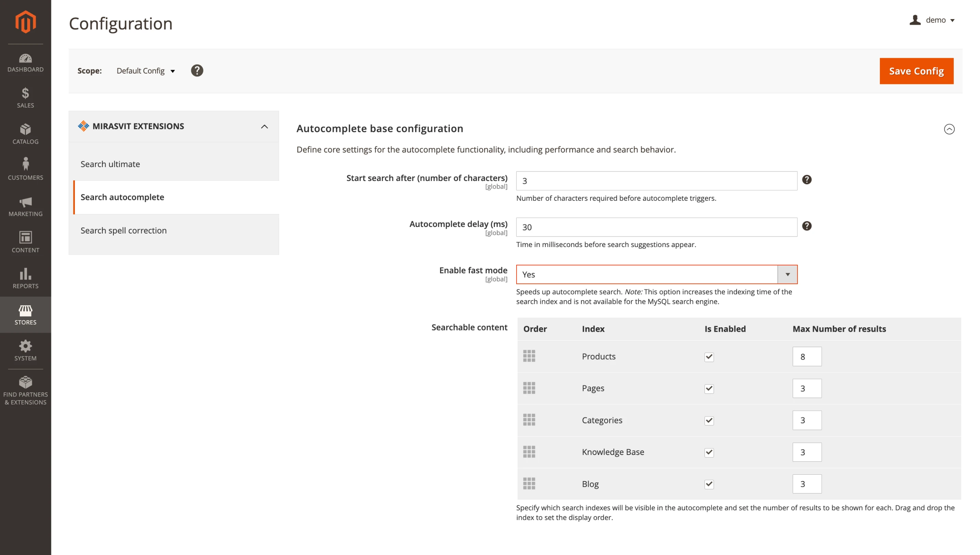
Task: Toggle the Blog enabled checkbox
Action: click(709, 484)
